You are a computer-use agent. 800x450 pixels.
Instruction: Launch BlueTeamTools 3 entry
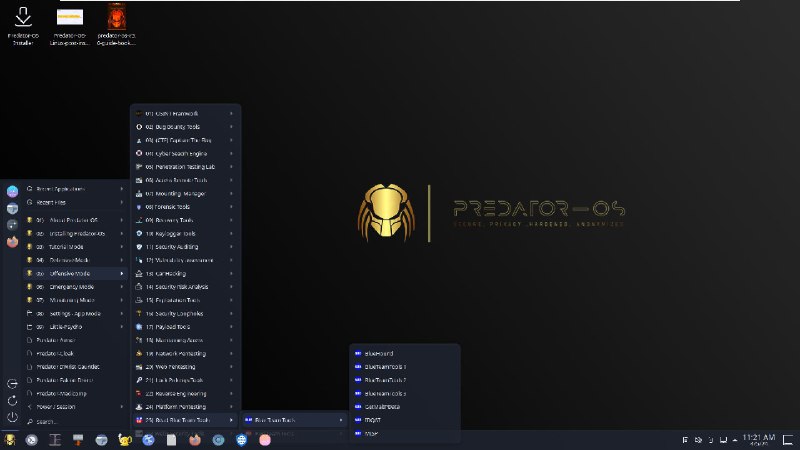point(405,393)
